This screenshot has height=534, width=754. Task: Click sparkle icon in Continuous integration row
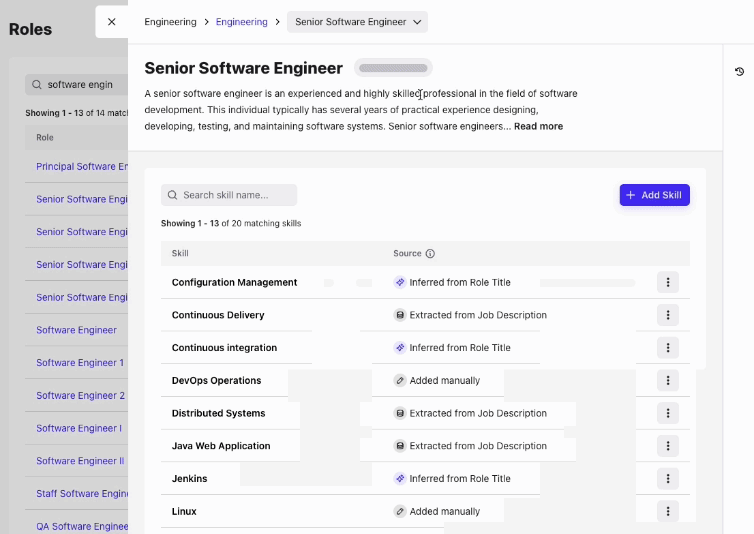(x=400, y=348)
